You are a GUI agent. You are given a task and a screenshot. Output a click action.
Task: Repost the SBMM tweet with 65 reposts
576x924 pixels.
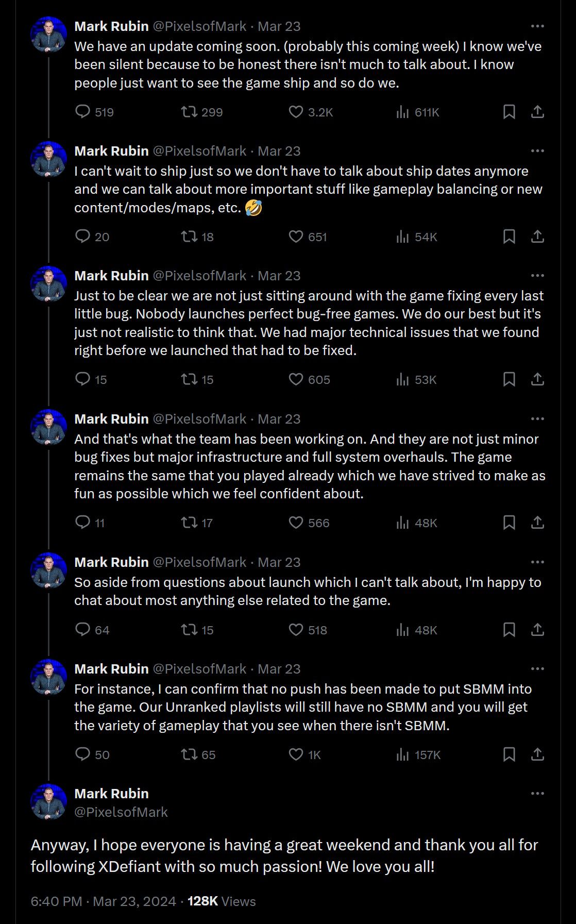pyautogui.click(x=190, y=754)
